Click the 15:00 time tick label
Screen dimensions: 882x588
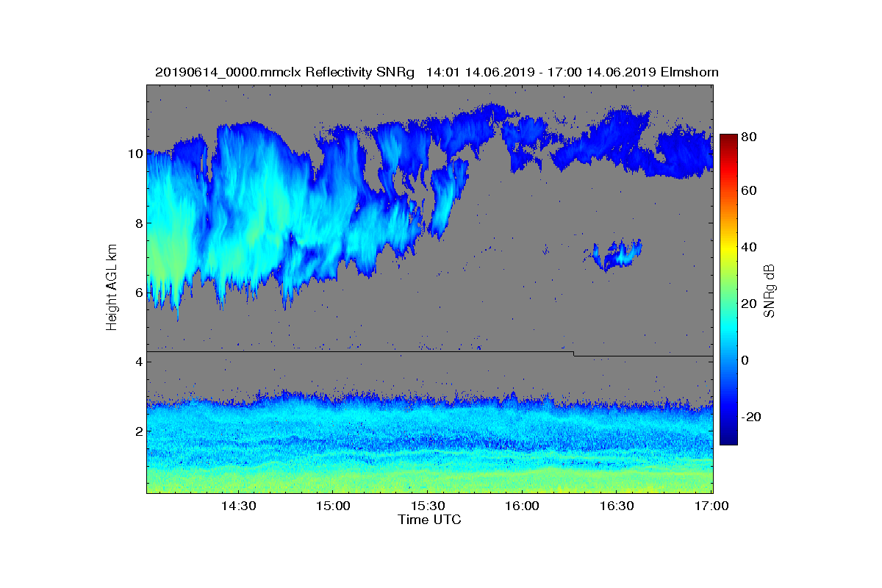coord(333,506)
